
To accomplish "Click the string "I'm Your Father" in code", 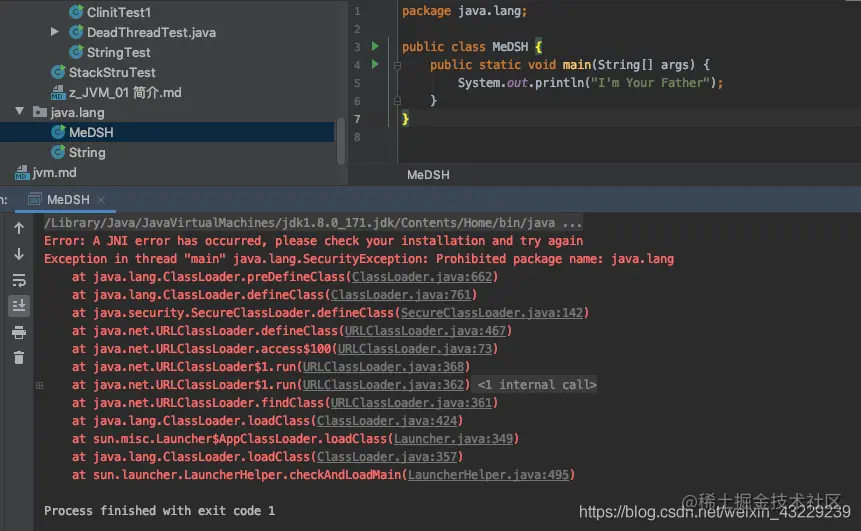I will click(x=650, y=83).
